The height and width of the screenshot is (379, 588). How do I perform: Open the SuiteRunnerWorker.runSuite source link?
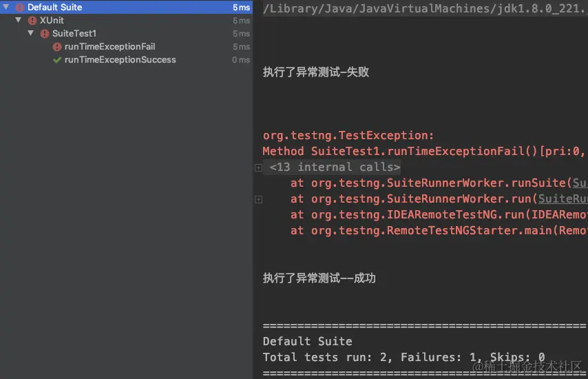tap(580, 183)
